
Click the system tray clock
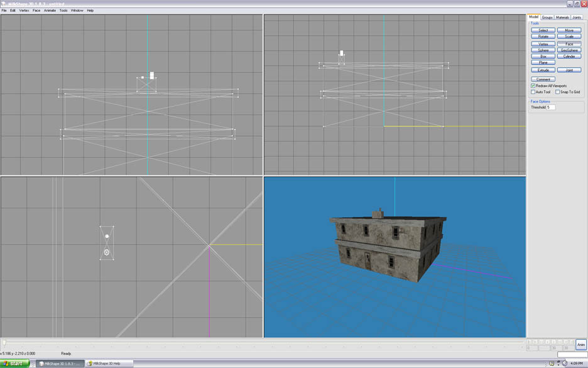pos(576,364)
